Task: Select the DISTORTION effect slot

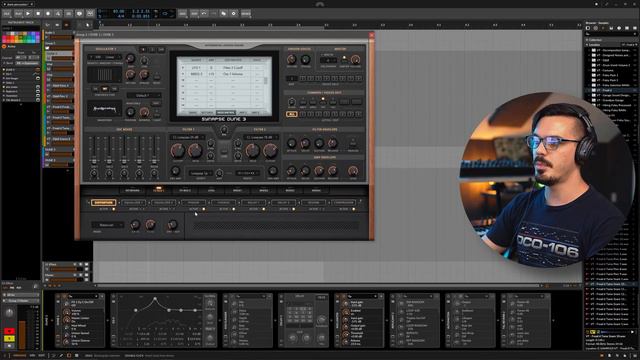Action: coord(103,202)
